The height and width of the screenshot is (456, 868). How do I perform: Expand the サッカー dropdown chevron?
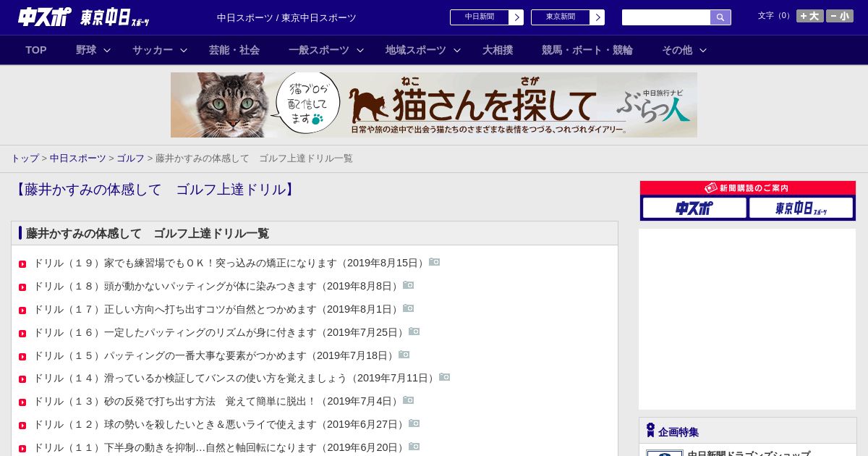click(x=184, y=50)
